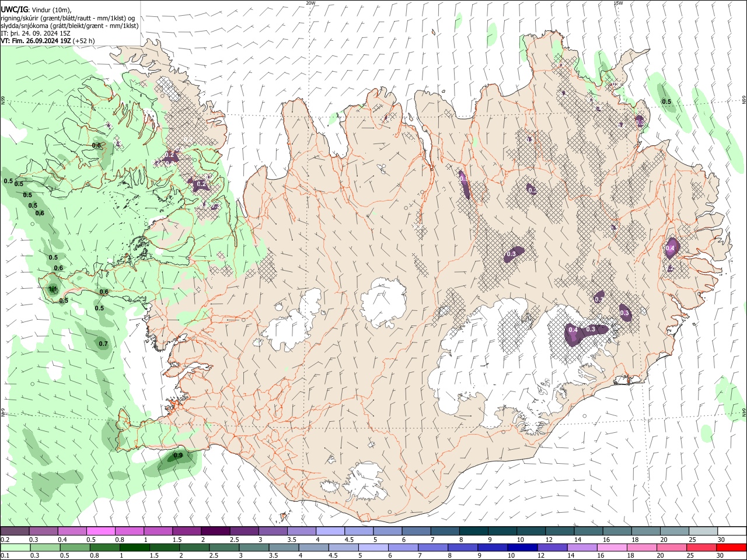Select the light grey 25–30 snow legend swatch
The width and height of the screenshot is (747, 560).
click(704, 531)
